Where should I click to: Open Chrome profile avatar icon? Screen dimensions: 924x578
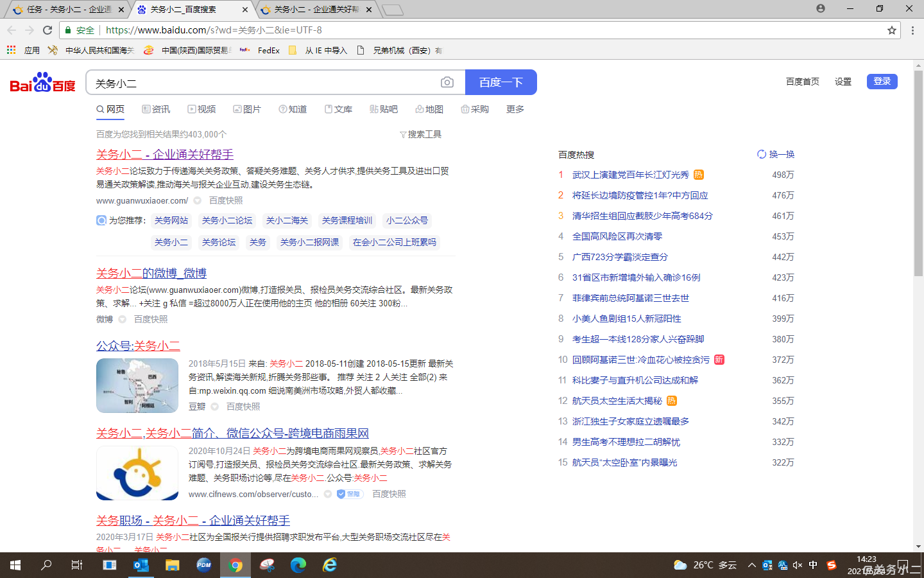[x=821, y=8]
